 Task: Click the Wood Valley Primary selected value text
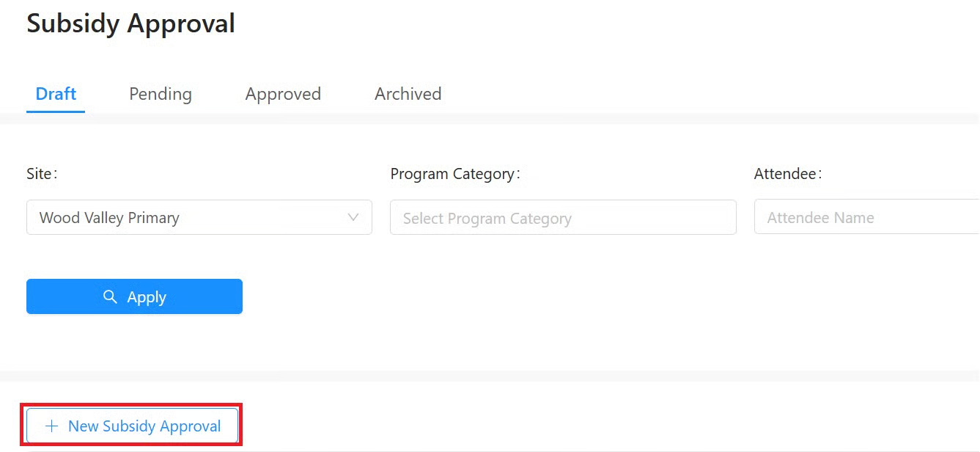[109, 218]
